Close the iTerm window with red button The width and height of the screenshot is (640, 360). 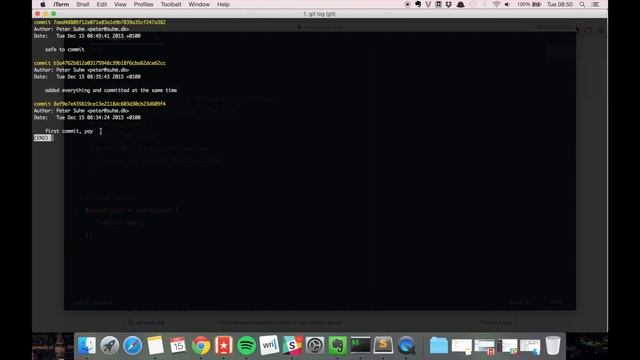[x=38, y=14]
